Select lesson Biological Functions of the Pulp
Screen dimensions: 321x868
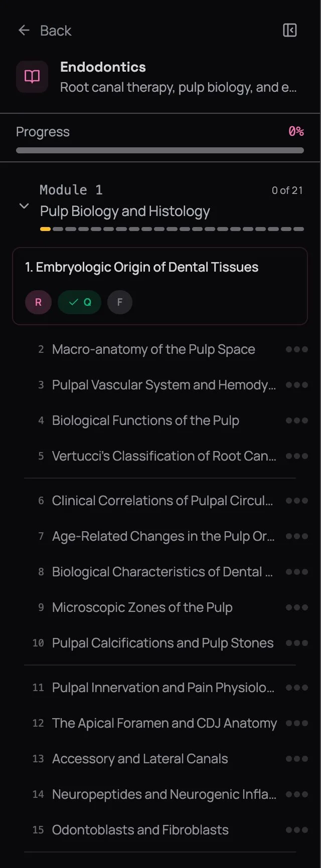point(145,420)
